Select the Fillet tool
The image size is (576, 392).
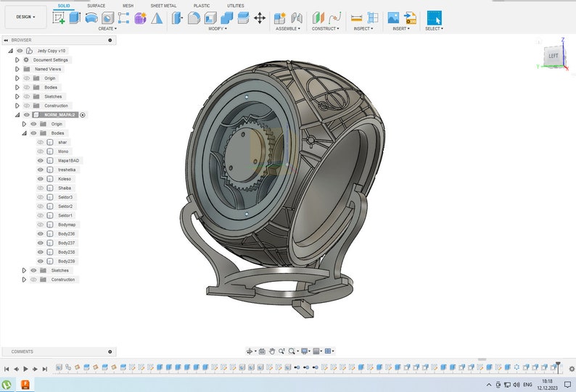[194, 17]
